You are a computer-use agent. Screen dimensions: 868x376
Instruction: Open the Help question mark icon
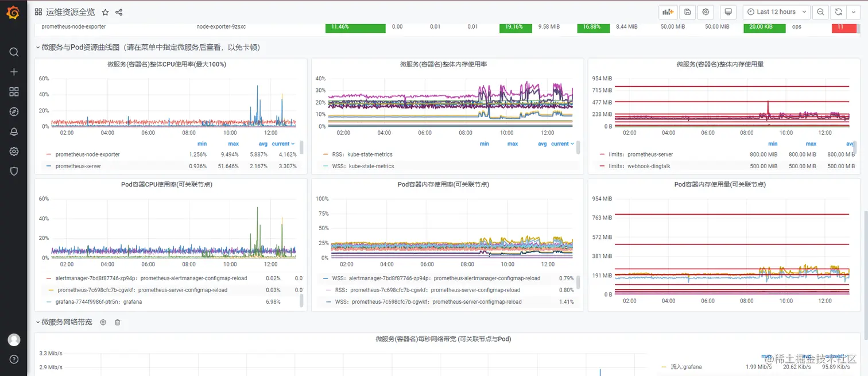point(14,359)
